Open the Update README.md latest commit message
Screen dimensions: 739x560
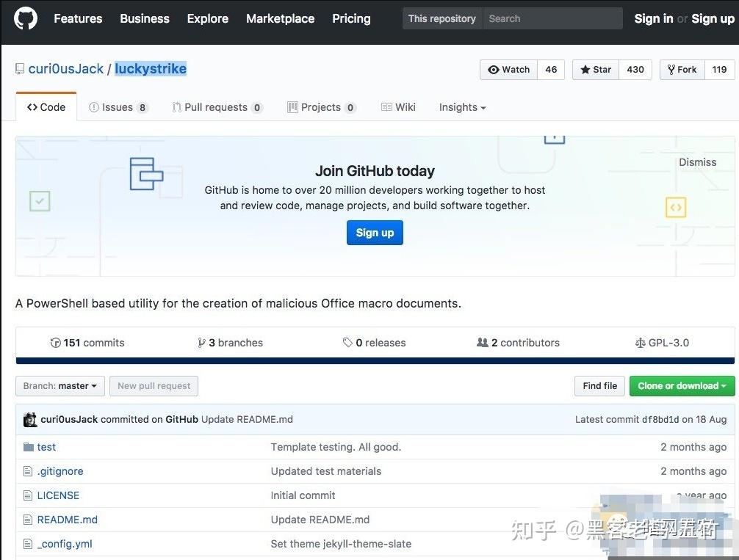247,419
